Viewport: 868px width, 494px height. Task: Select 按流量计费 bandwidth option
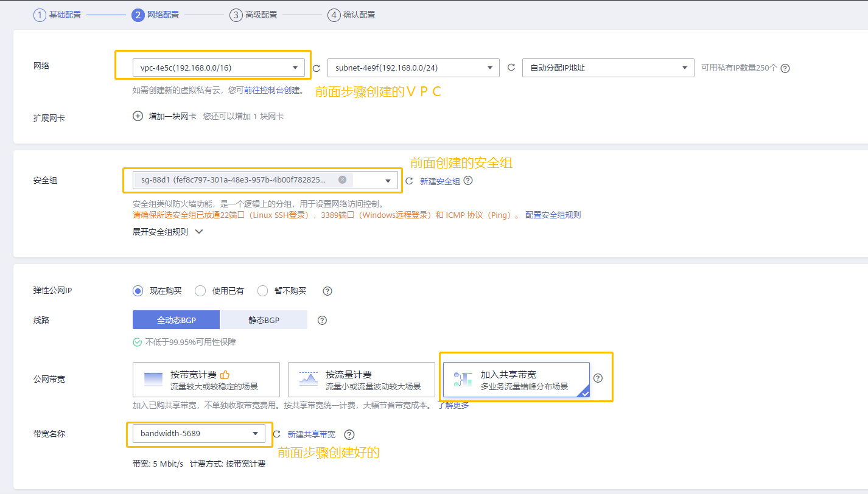pos(362,380)
